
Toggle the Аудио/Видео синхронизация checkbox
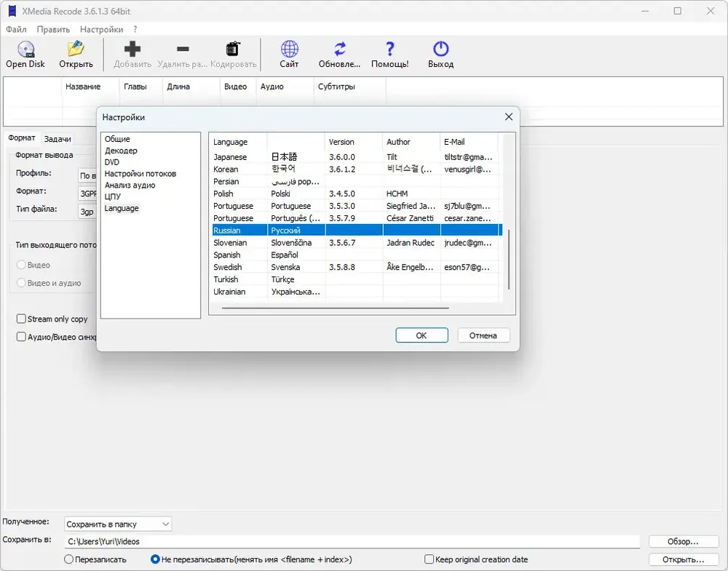21,337
